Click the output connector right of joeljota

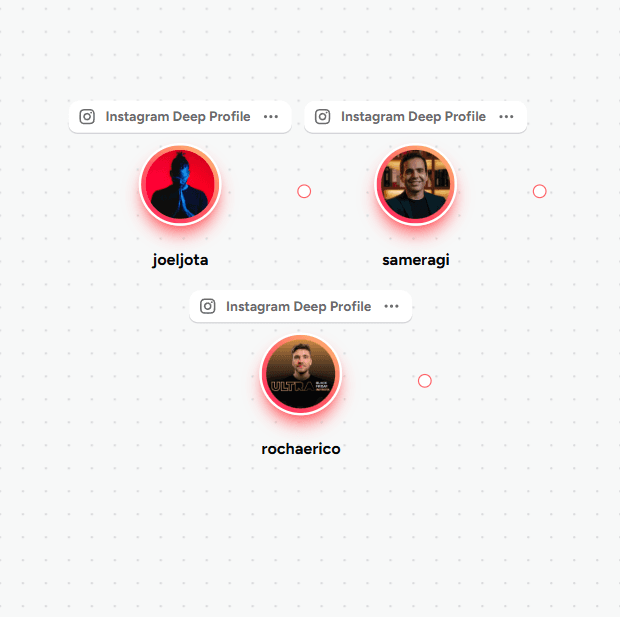[304, 191]
